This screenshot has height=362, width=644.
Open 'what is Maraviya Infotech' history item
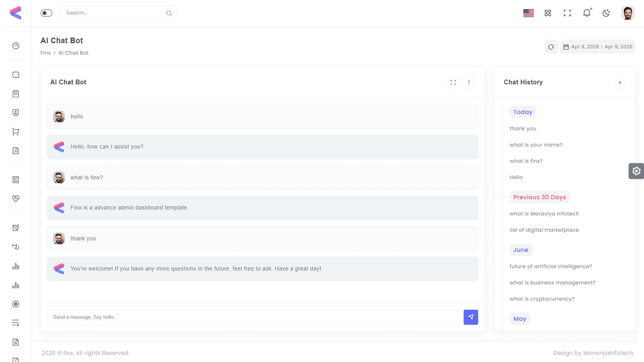tap(544, 214)
